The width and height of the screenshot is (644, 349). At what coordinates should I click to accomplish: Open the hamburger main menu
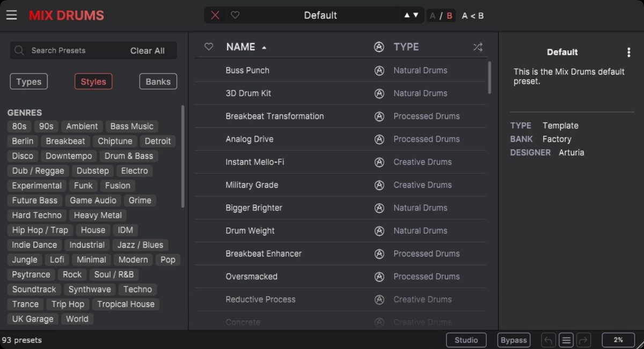[x=12, y=15]
